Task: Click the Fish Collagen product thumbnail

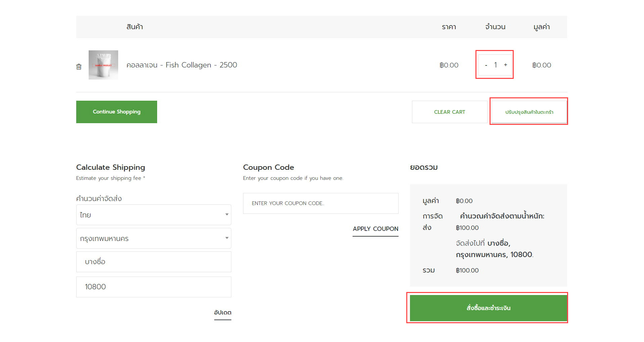Action: (103, 65)
